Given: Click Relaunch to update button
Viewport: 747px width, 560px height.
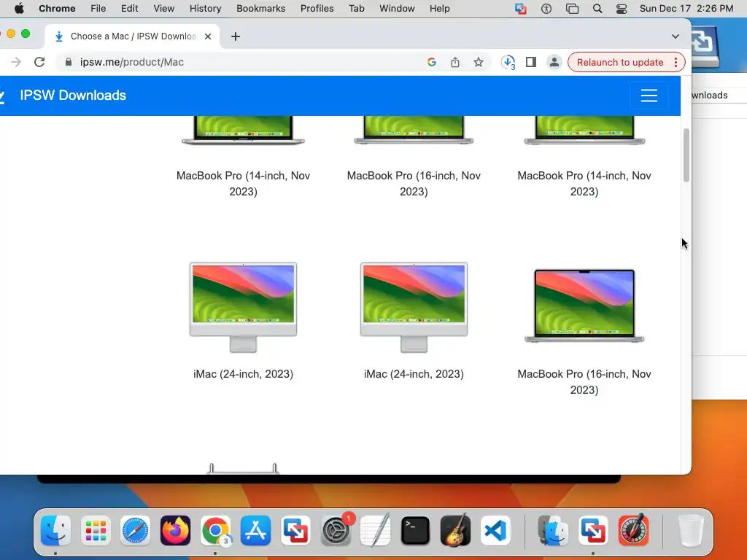Looking at the screenshot, I should tap(620, 62).
